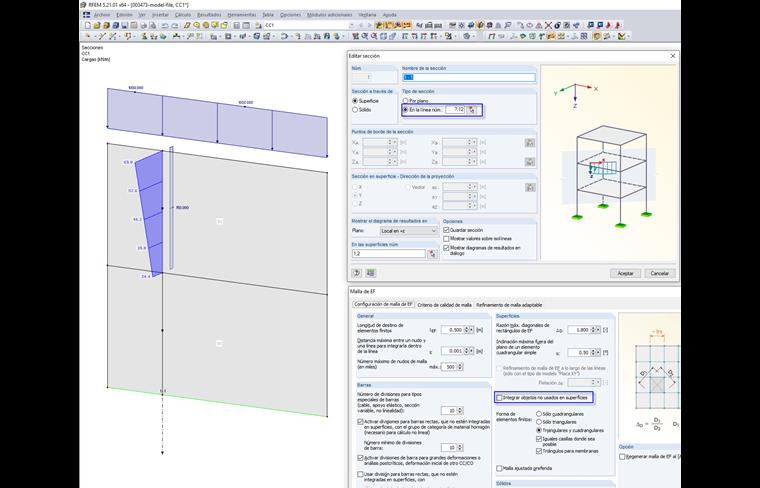This screenshot has height=488, width=760.
Task: Click spinner of special bar divisions 10 field
Action: point(460,410)
